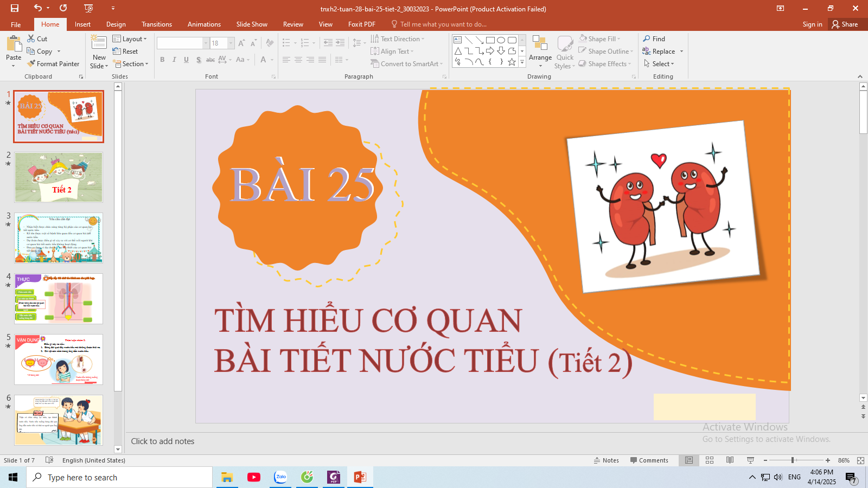Click the zoom slider handle
Image resolution: width=868 pixels, height=488 pixels.
click(793, 460)
